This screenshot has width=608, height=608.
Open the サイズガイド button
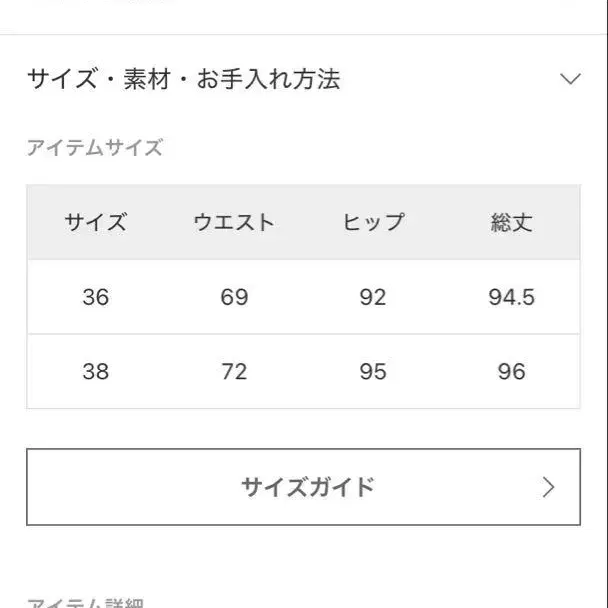point(303,487)
